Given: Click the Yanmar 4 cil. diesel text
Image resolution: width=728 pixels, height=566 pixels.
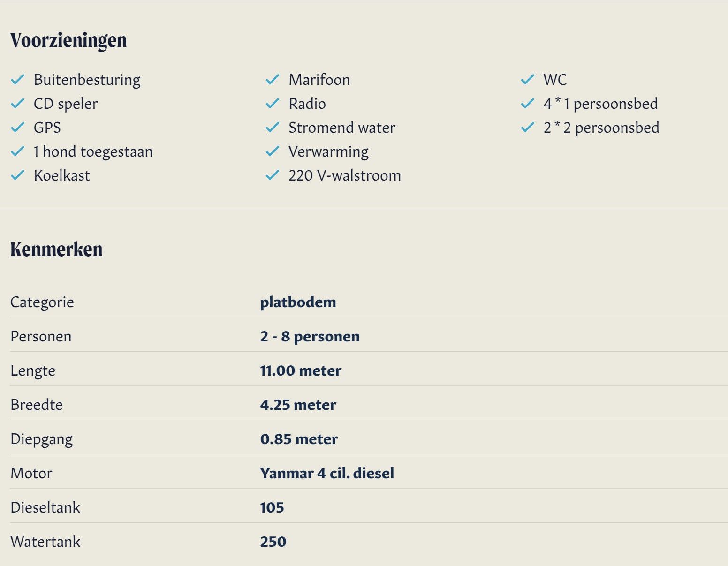Looking at the screenshot, I should [327, 473].
